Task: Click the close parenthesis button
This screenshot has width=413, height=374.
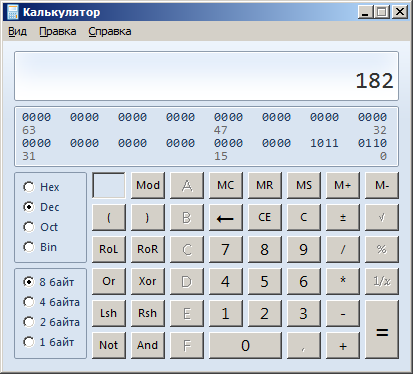Action: pyautogui.click(x=148, y=217)
